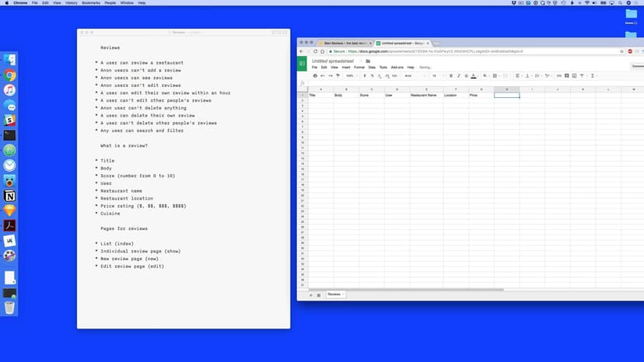The height and width of the screenshot is (362, 644).
Task: Open the all sheets list icon
Action: click(319, 295)
